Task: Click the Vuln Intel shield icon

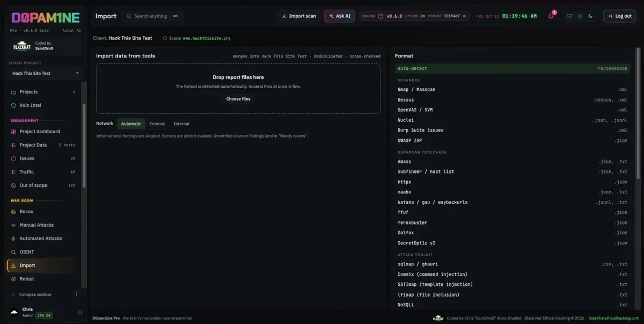Action: coord(13,105)
